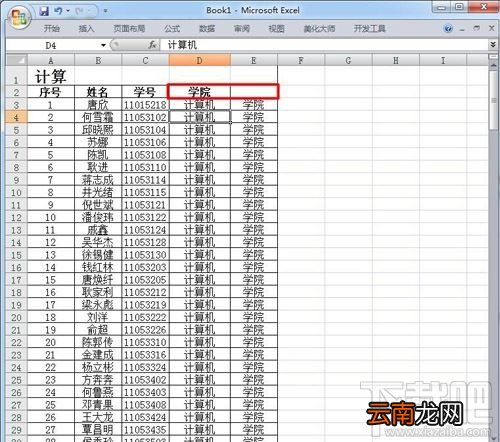
Task: Click the blue Help question mark icon
Action: pyautogui.click(x=448, y=29)
